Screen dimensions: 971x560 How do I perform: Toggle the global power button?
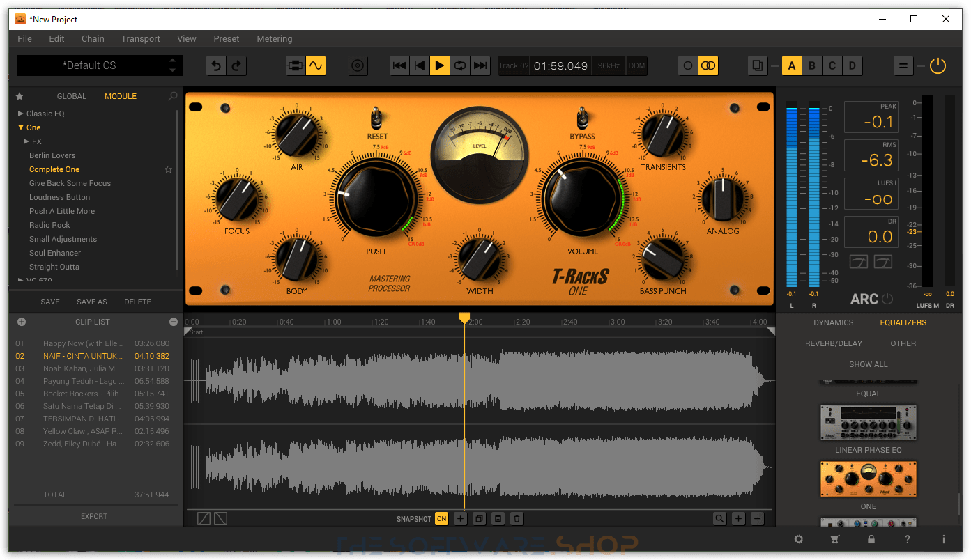938,65
